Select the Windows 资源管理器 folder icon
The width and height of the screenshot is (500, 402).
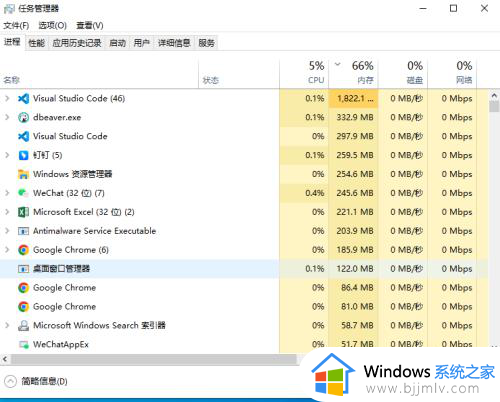pyautogui.click(x=23, y=174)
